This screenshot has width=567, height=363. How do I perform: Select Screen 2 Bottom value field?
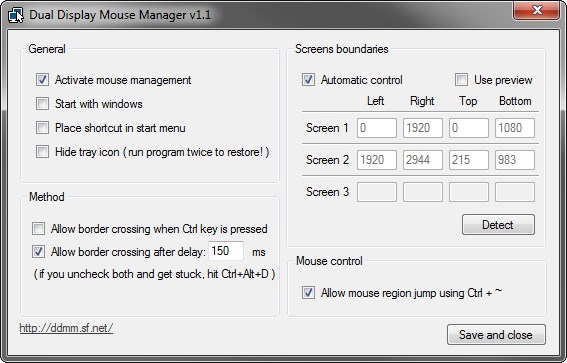point(515,160)
